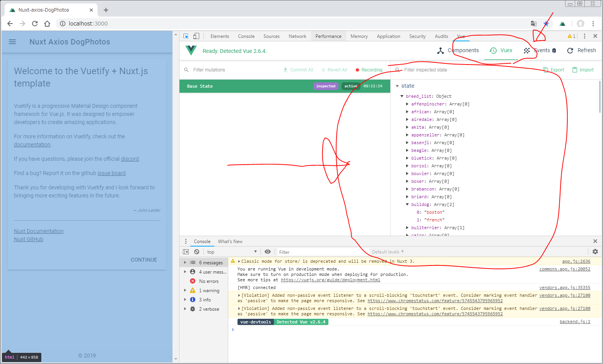Click the DevTools inspect element picker icon

[186, 36]
